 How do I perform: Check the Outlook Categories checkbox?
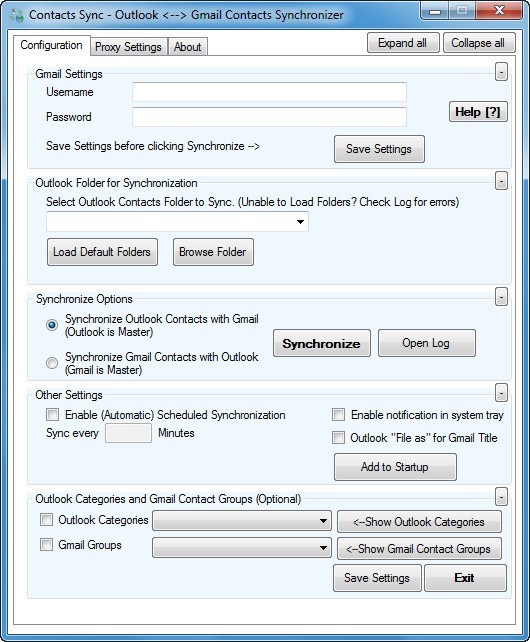46,520
